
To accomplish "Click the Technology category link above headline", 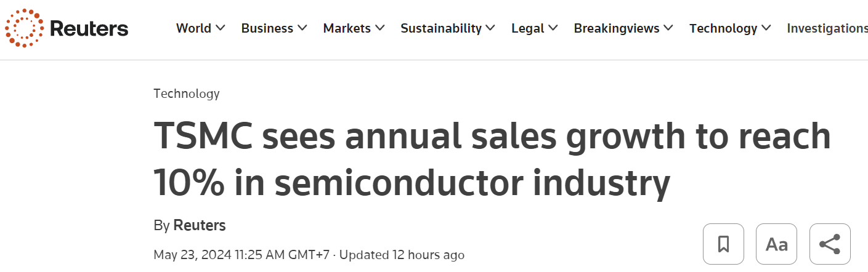I will 186,94.
